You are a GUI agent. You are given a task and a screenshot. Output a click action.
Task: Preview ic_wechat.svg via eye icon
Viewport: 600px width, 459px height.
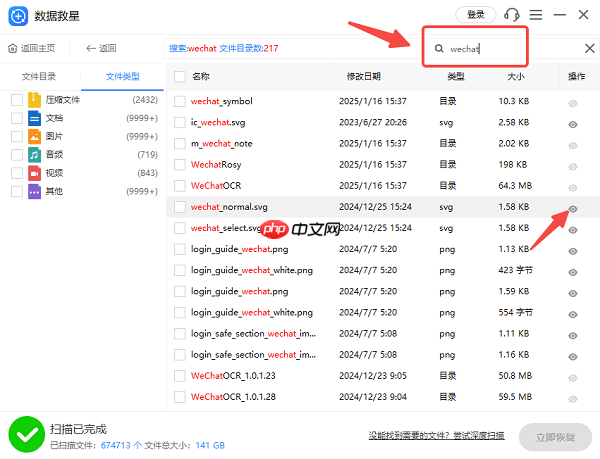tap(573, 124)
